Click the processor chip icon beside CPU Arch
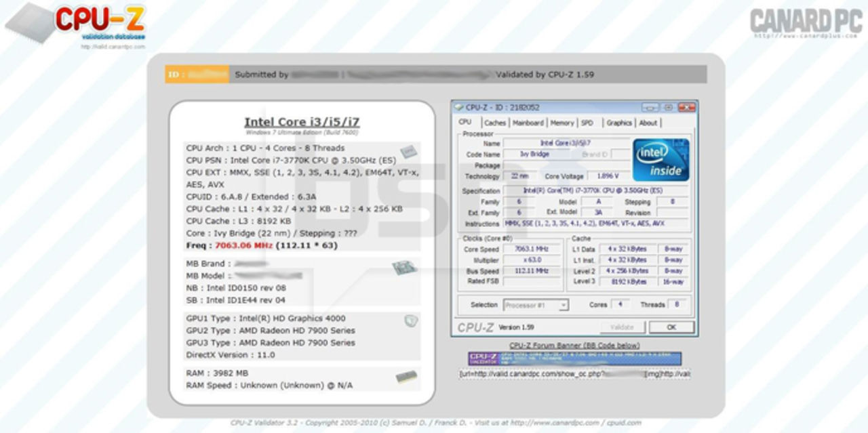The image size is (868, 433). [x=408, y=152]
